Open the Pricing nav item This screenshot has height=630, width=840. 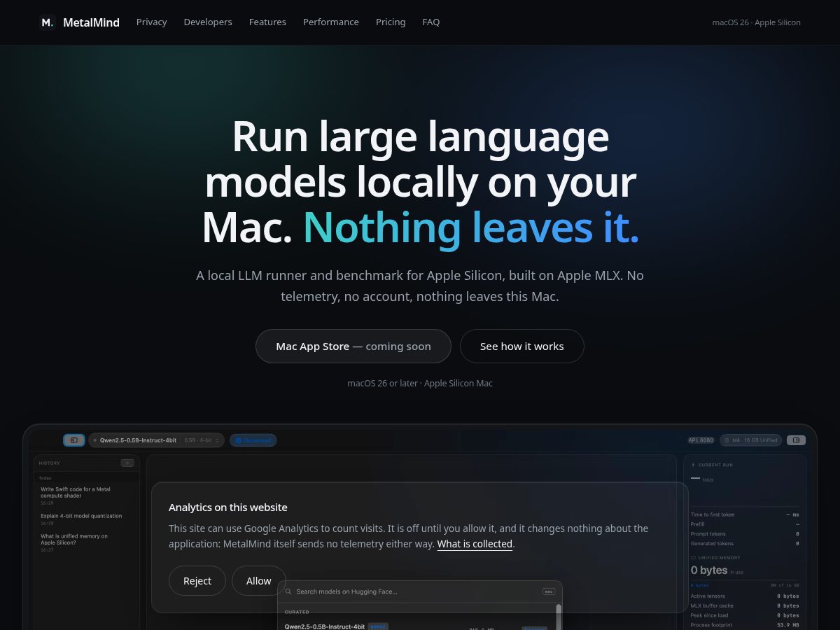[x=391, y=22]
